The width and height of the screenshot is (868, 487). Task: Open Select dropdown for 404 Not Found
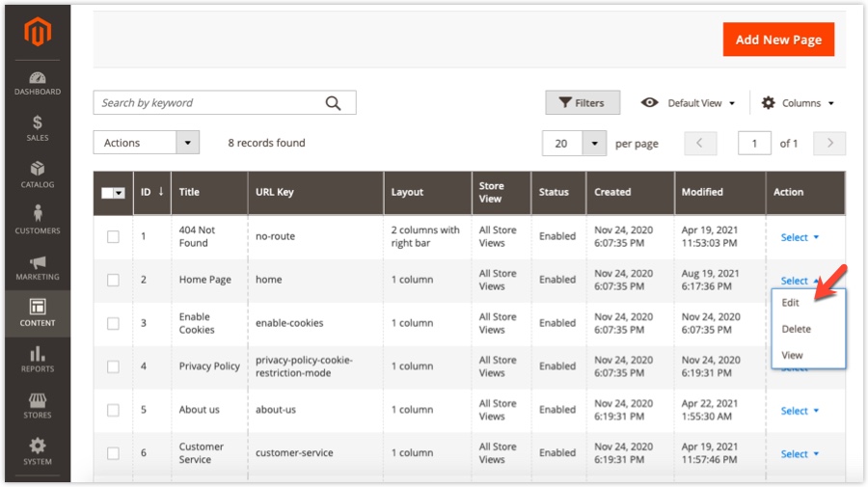800,237
